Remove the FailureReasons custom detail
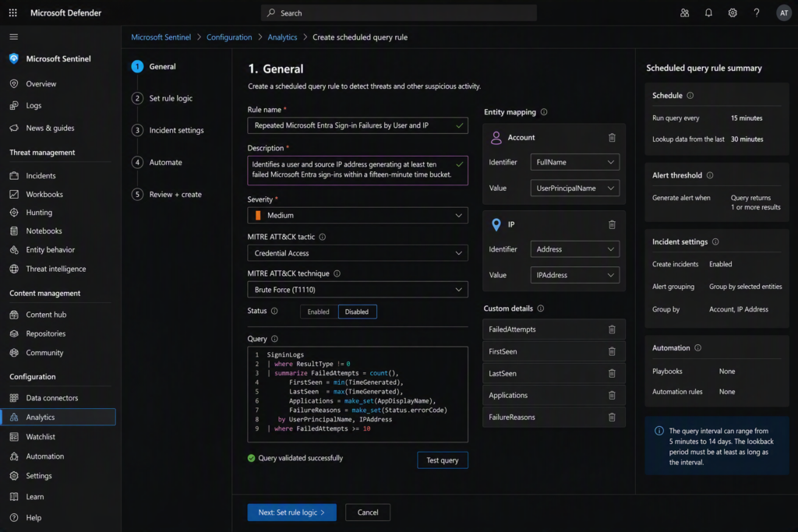Viewport: 798px width, 532px height. (x=612, y=417)
